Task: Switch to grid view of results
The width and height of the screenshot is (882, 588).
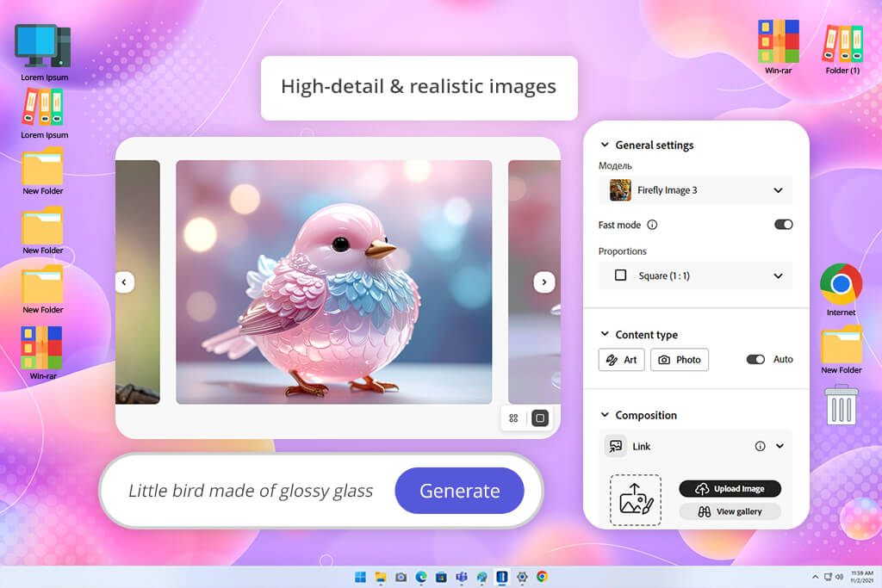Action: pos(513,418)
